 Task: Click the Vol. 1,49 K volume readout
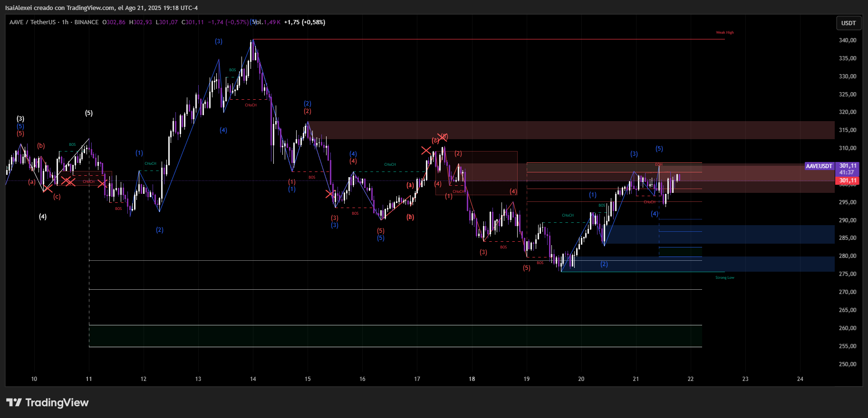266,22
